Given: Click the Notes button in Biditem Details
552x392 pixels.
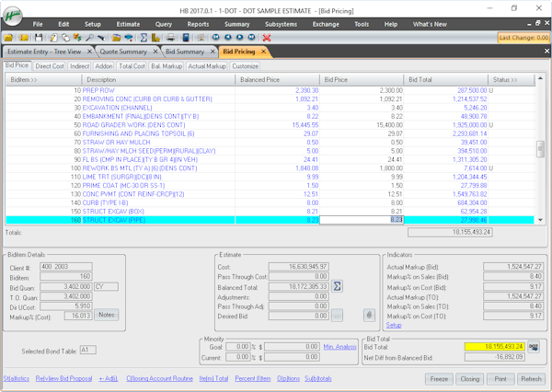Looking at the screenshot, I should (107, 315).
